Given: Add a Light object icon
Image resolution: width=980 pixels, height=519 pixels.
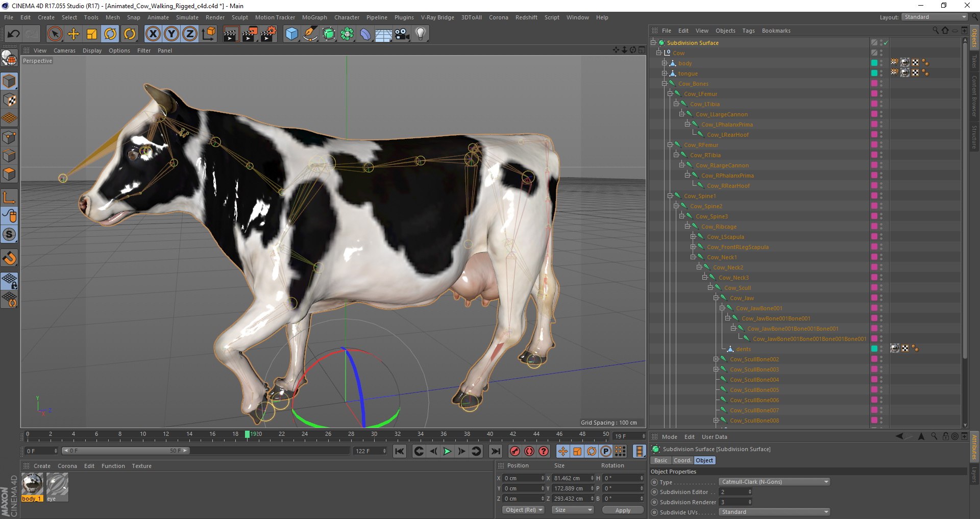Looking at the screenshot, I should [421, 34].
